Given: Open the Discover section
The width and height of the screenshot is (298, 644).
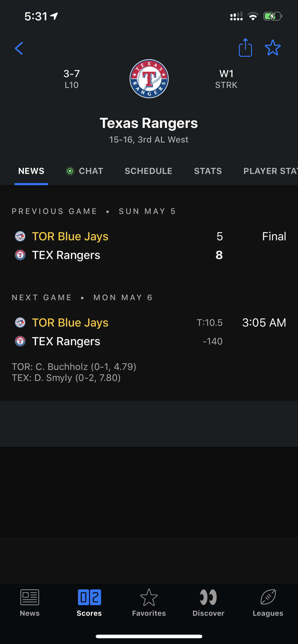Looking at the screenshot, I should [x=208, y=603].
